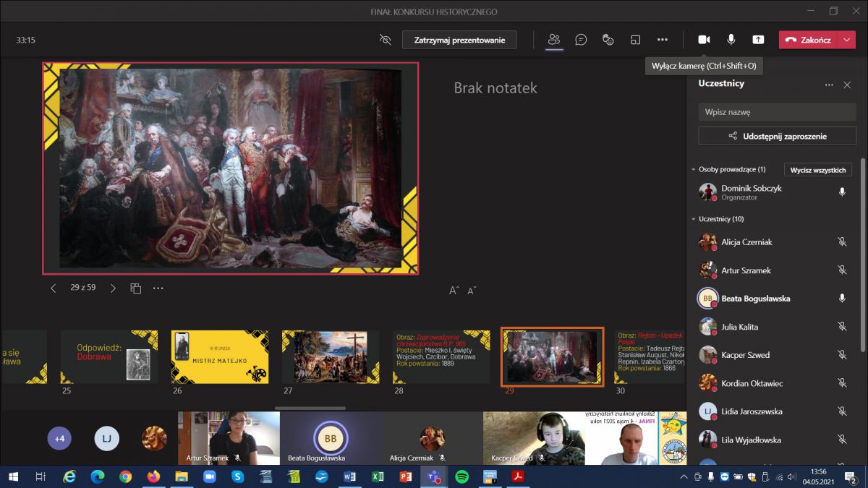
Task: Open the meeting chat icon
Action: tap(581, 40)
